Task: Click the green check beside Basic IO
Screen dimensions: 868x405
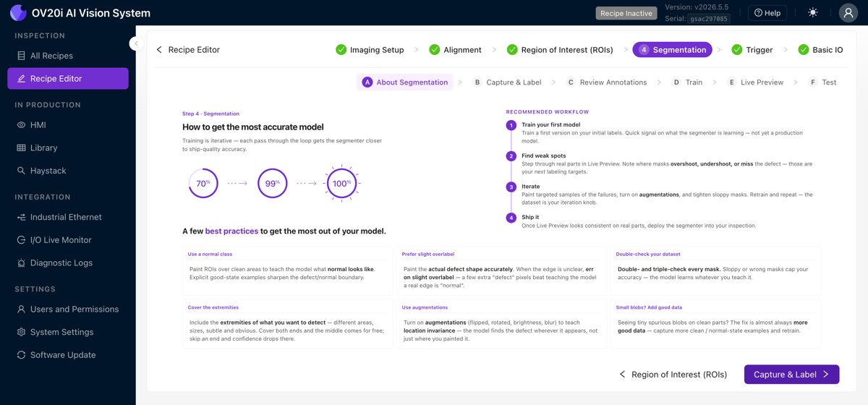Action: [803, 50]
